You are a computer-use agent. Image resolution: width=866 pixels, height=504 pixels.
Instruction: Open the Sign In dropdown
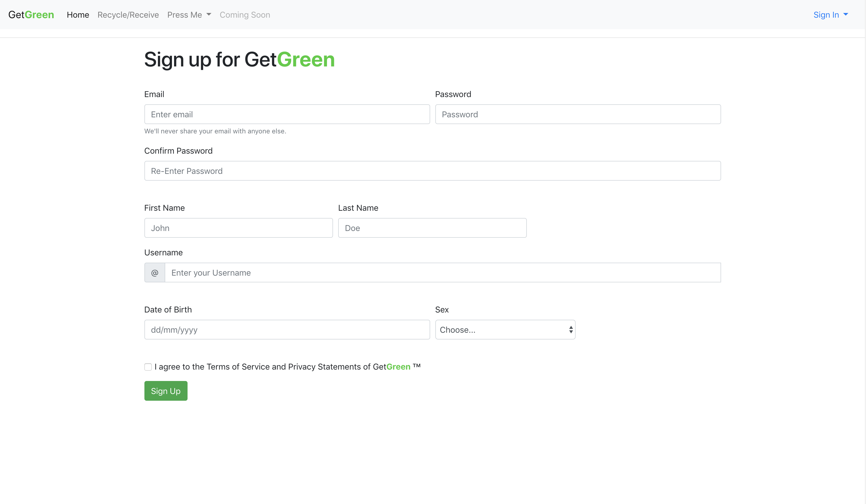click(x=826, y=15)
